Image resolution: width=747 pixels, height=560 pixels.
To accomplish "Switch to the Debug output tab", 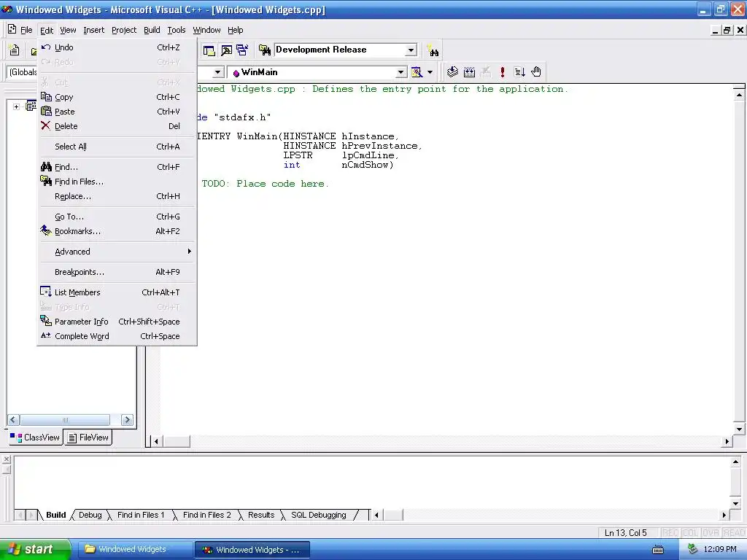I will [x=90, y=515].
